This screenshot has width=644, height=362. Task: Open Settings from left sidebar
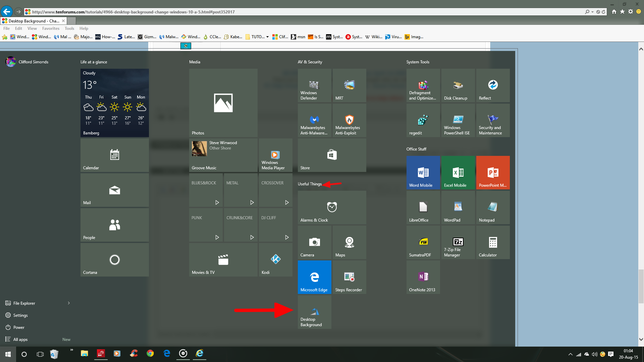[20, 315]
